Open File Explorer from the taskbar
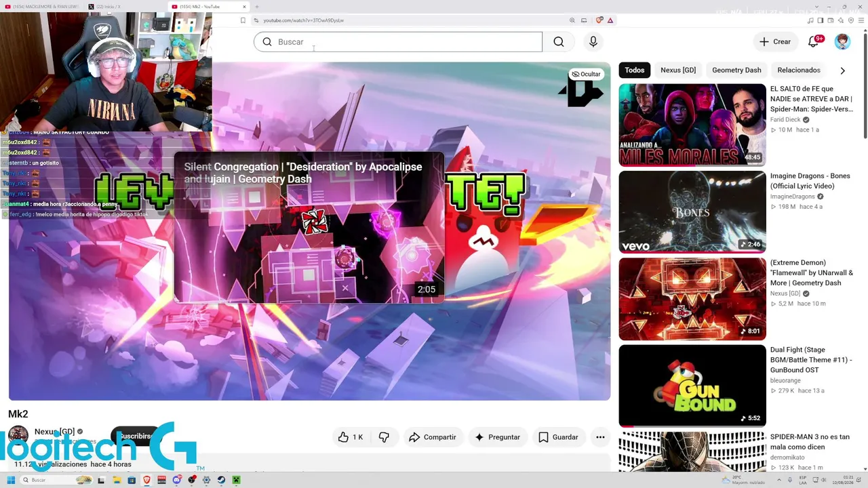868x488 pixels. (x=117, y=480)
